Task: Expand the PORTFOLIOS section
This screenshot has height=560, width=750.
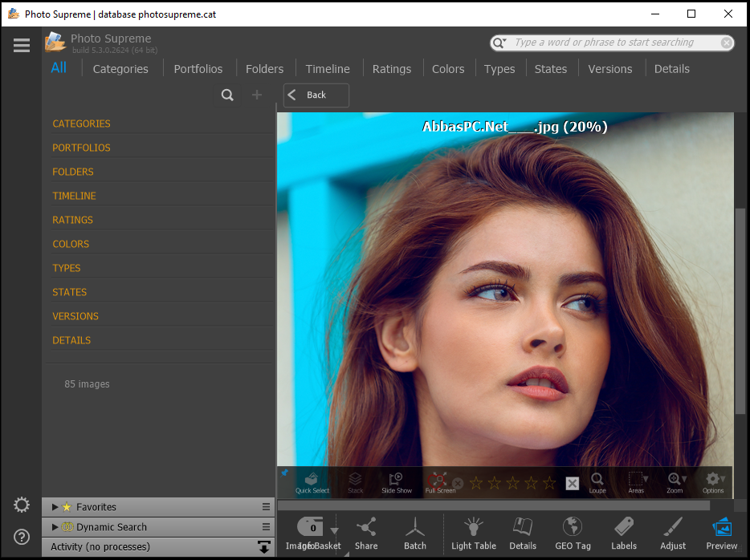Action: point(81,148)
